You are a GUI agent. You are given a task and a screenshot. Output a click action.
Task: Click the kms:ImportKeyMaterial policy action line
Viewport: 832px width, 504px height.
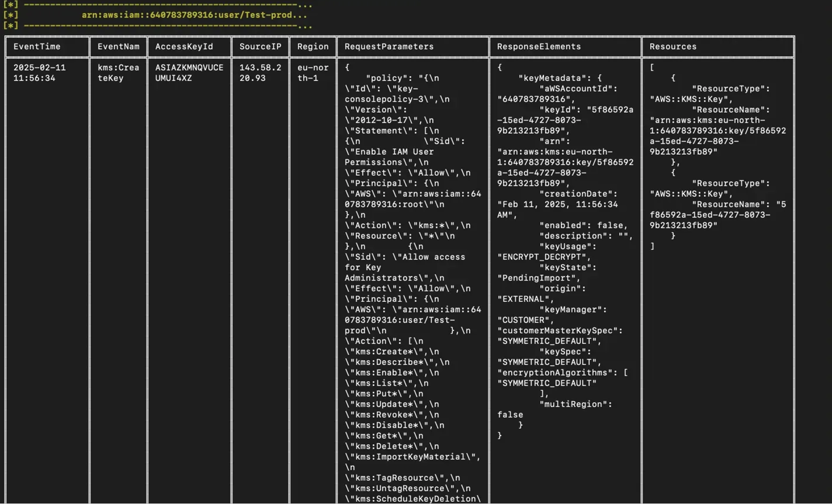(412, 457)
